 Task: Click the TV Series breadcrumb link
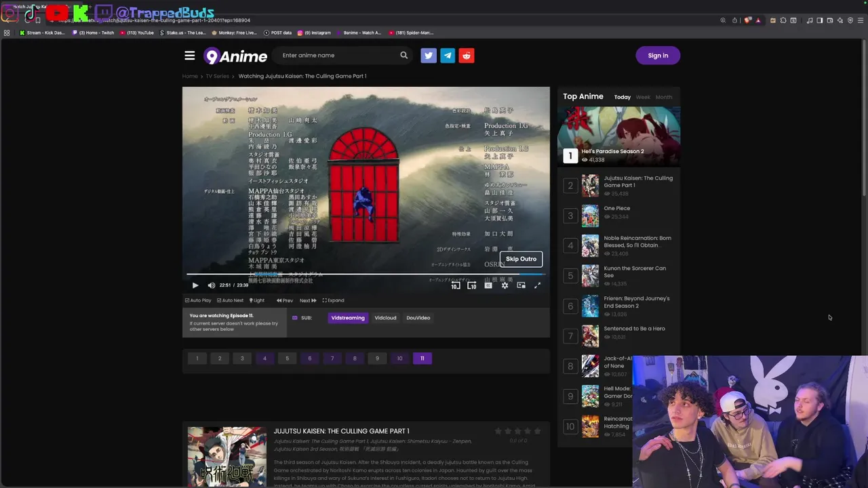(218, 76)
